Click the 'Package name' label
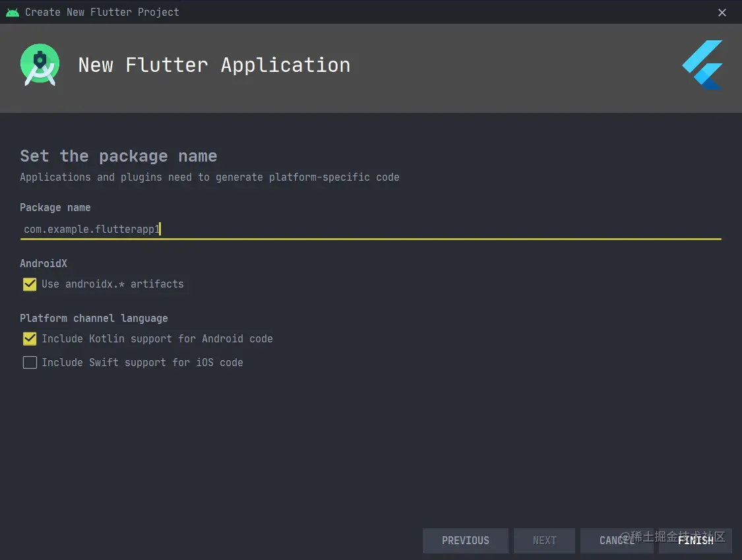The width and height of the screenshot is (742, 560). [55, 207]
